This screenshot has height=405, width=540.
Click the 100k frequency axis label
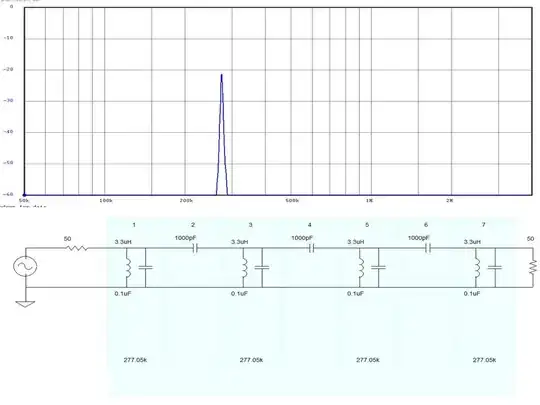(x=106, y=200)
